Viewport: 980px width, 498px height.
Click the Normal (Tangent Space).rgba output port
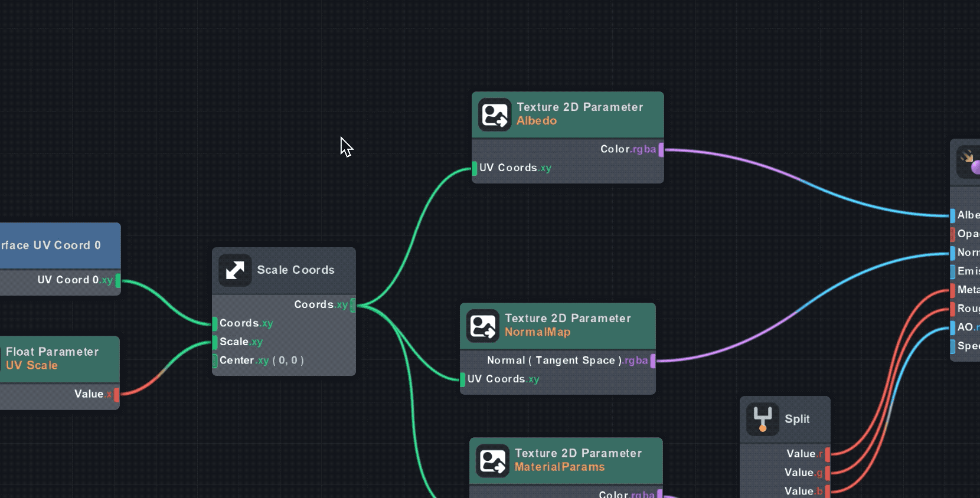[653, 361]
